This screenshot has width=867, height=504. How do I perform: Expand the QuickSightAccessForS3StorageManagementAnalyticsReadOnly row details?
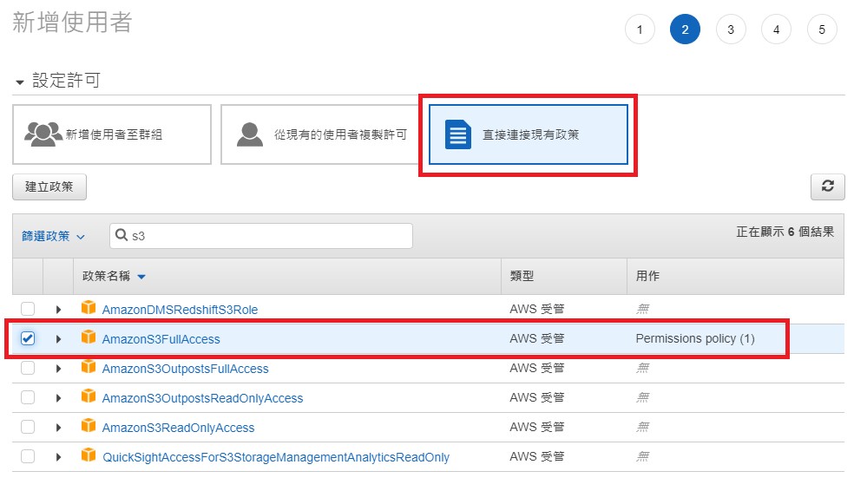pyautogui.click(x=59, y=457)
